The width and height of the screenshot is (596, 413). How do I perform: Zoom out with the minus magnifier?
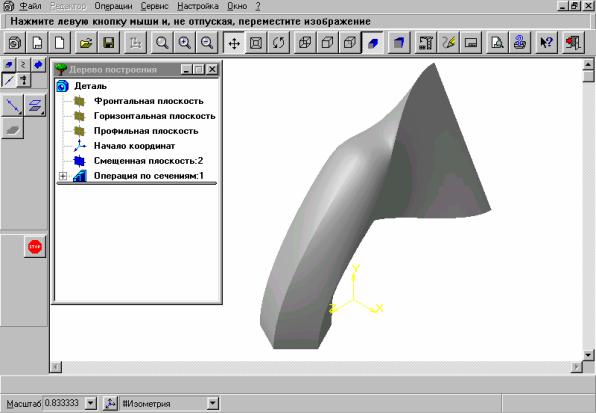[207, 43]
